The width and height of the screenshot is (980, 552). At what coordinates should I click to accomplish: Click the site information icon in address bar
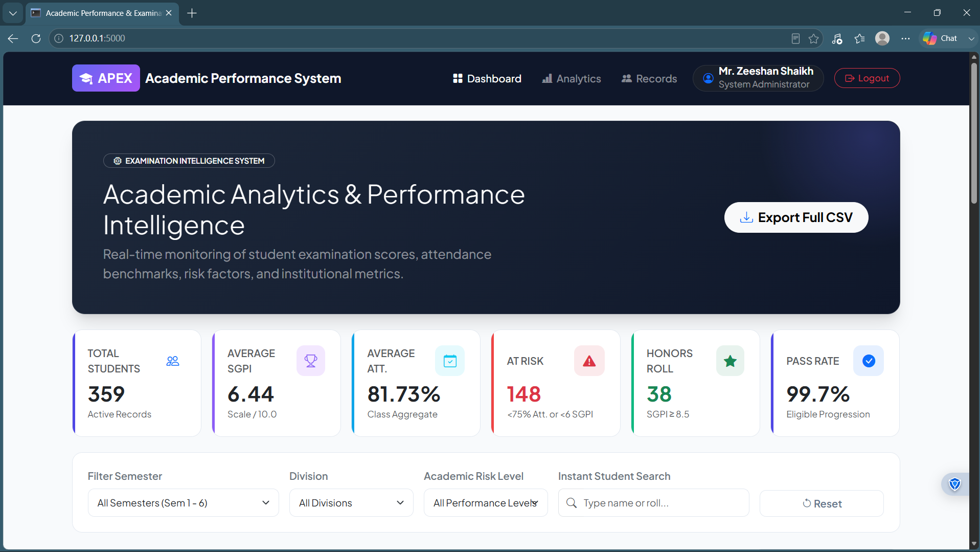pyautogui.click(x=59, y=38)
